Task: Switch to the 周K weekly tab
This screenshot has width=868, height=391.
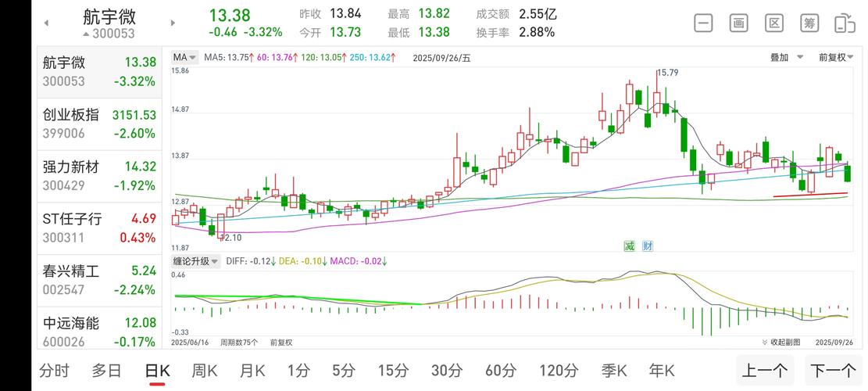Action: (x=205, y=371)
